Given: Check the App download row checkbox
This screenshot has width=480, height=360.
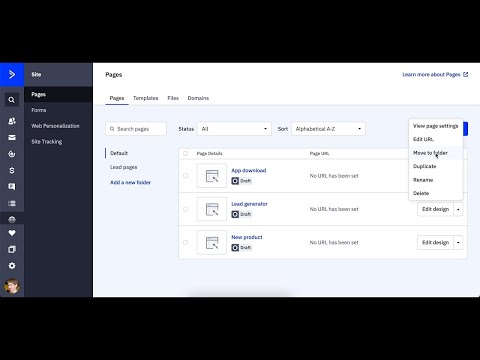Looking at the screenshot, I should coord(186,176).
